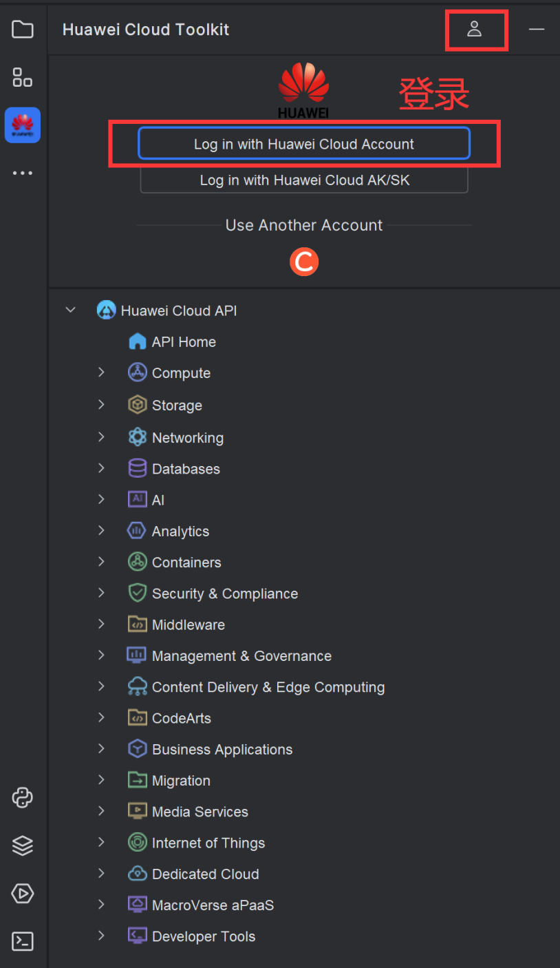Viewport: 560px width, 968px height.
Task: Click the user account profile icon
Action: [474, 30]
